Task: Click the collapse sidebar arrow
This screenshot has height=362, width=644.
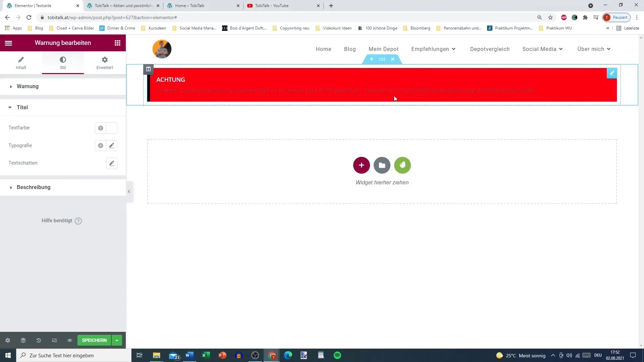Action: [129, 191]
